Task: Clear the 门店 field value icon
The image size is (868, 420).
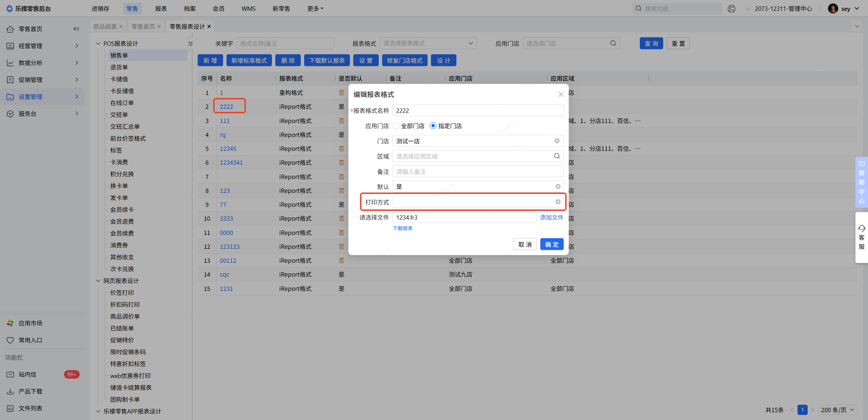Action: point(557,141)
